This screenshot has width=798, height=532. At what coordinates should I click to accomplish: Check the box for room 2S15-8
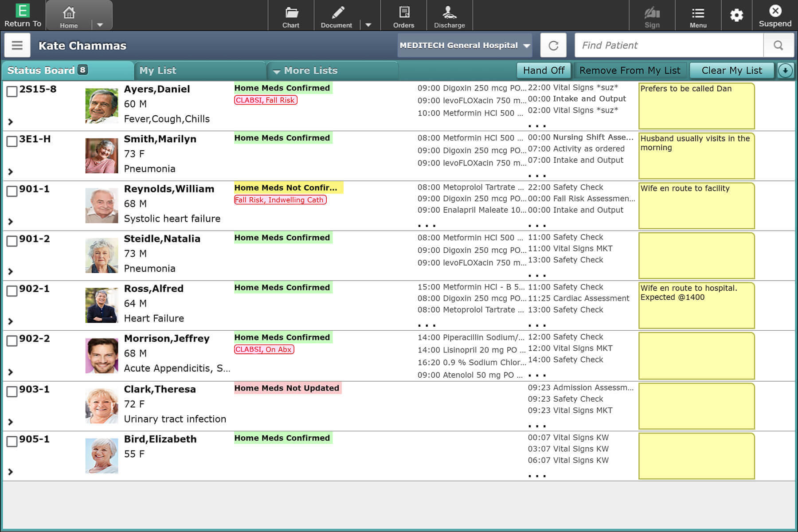12,91
